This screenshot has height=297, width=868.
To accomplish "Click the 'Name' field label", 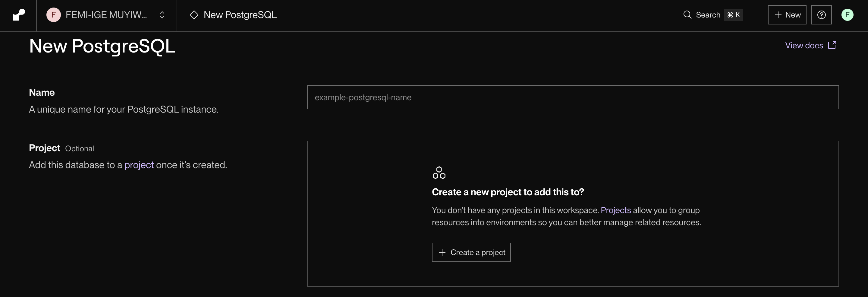I will click(42, 92).
